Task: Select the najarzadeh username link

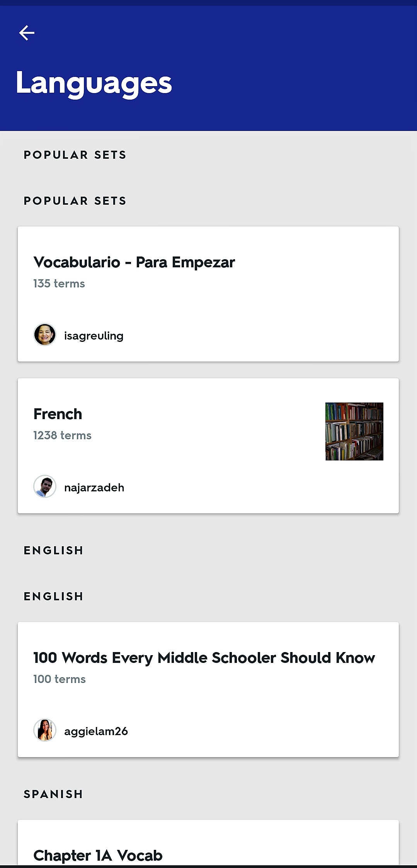Action: [x=95, y=487]
